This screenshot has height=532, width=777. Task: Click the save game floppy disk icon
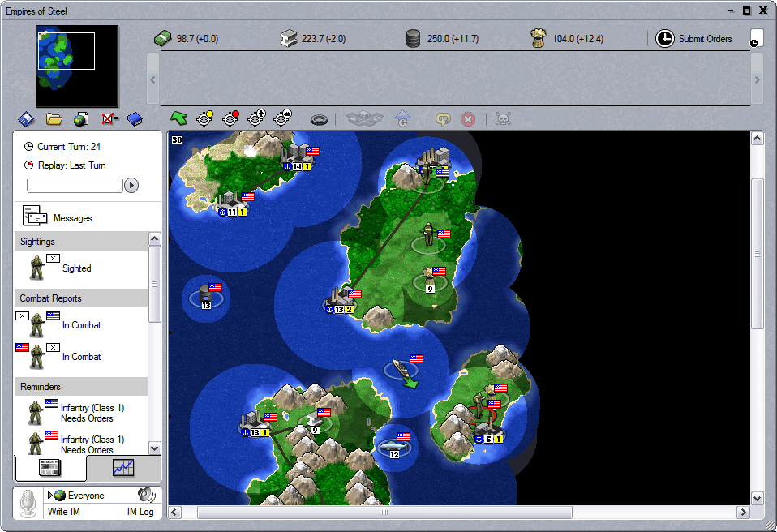coord(27,120)
